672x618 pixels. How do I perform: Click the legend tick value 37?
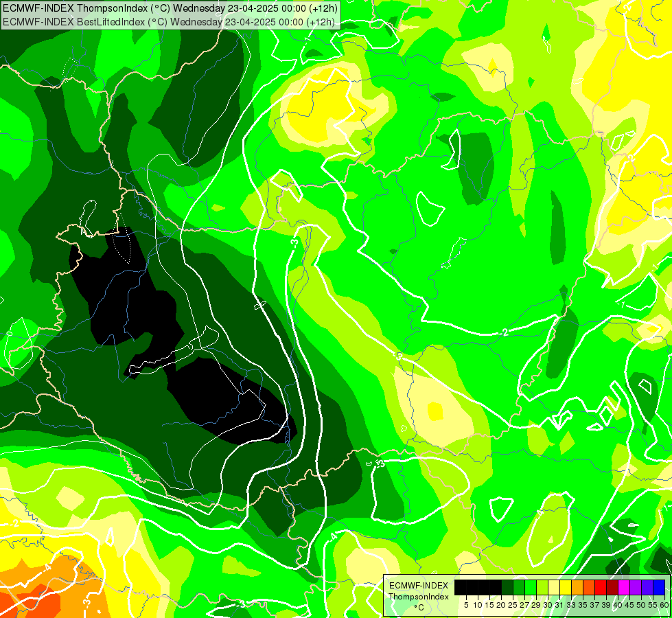(x=595, y=605)
